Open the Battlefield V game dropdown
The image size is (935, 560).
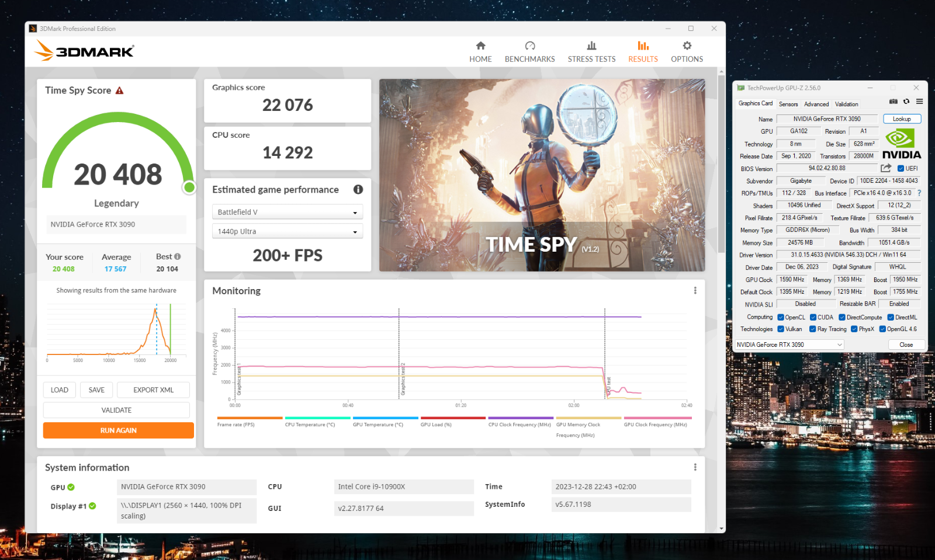click(x=288, y=212)
